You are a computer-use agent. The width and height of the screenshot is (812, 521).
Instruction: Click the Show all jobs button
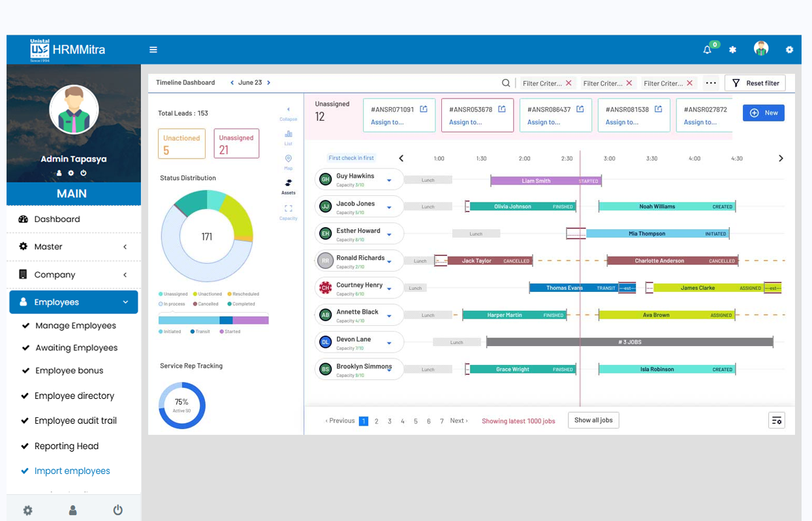pos(593,420)
